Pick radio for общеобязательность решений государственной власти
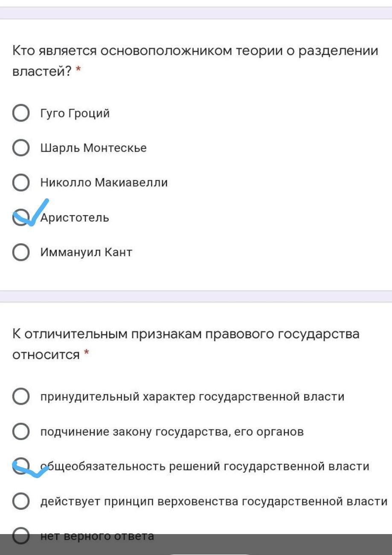392x555 pixels. tap(21, 466)
